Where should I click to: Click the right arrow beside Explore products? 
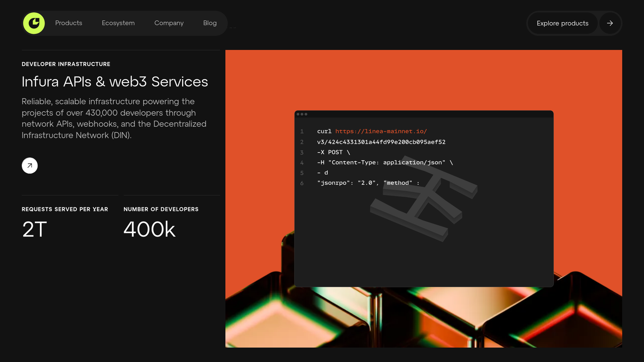610,23
